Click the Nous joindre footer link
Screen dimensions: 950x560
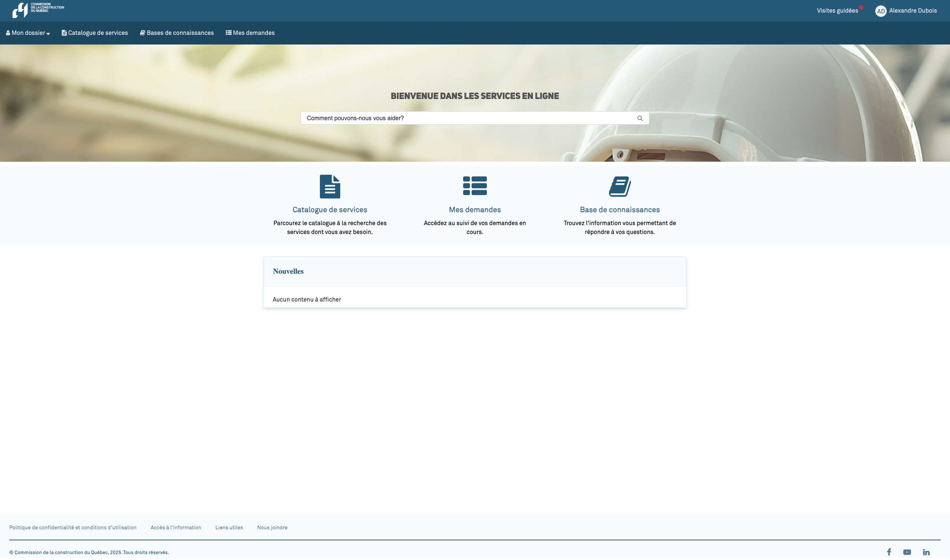tap(272, 528)
